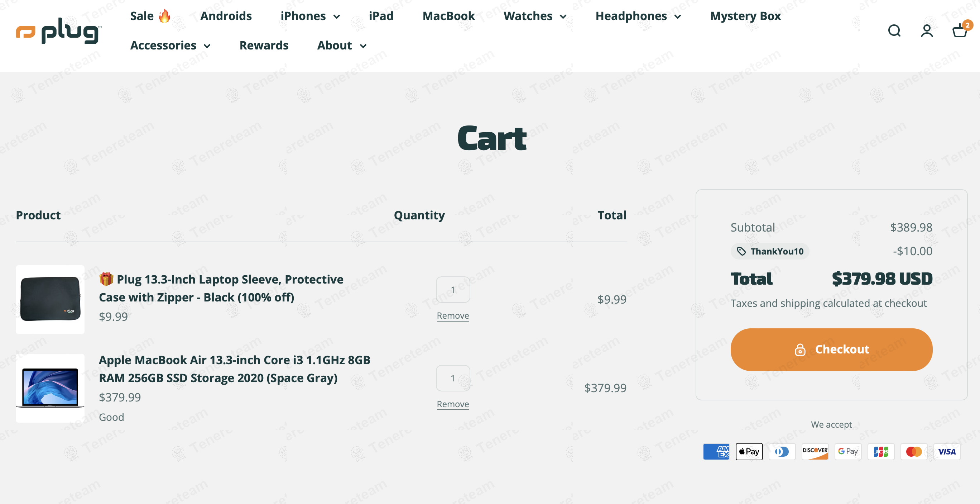Expand the Headphones dropdown menu
Image resolution: width=980 pixels, height=504 pixels.
(x=638, y=16)
